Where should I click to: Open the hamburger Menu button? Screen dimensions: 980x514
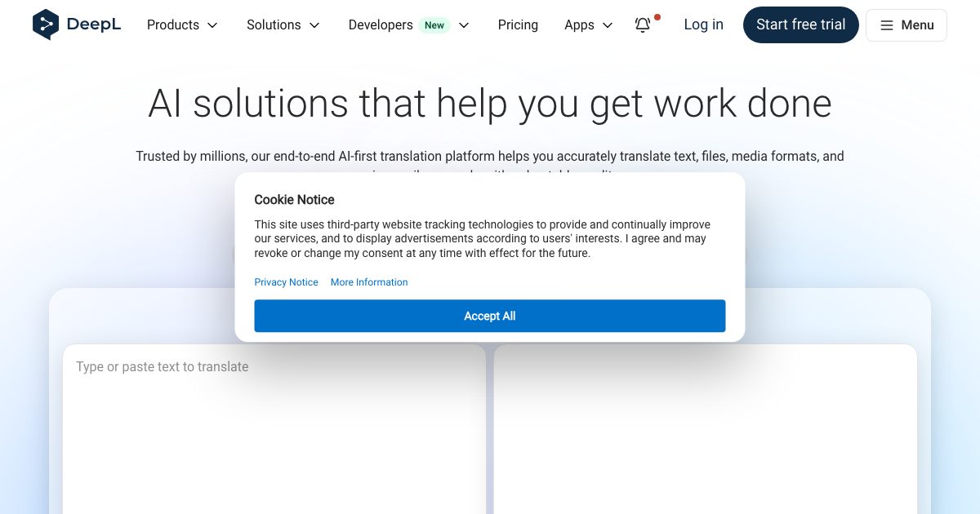coord(906,25)
